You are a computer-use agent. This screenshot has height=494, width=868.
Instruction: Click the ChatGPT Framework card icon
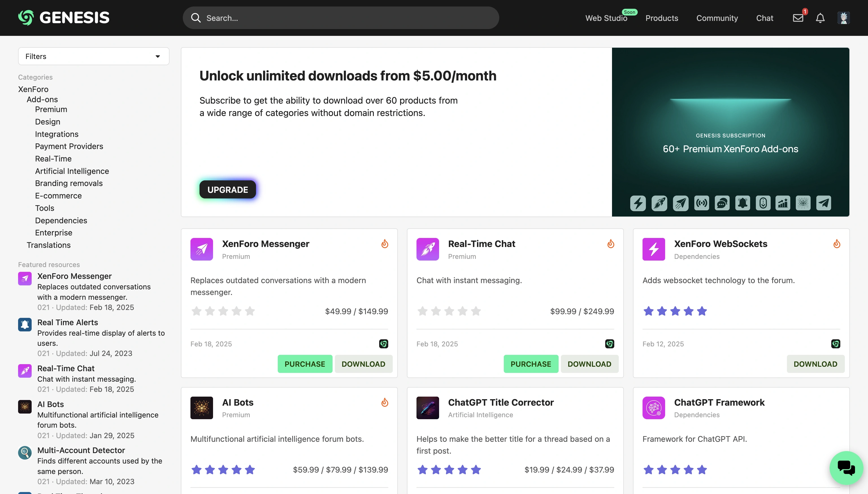653,408
